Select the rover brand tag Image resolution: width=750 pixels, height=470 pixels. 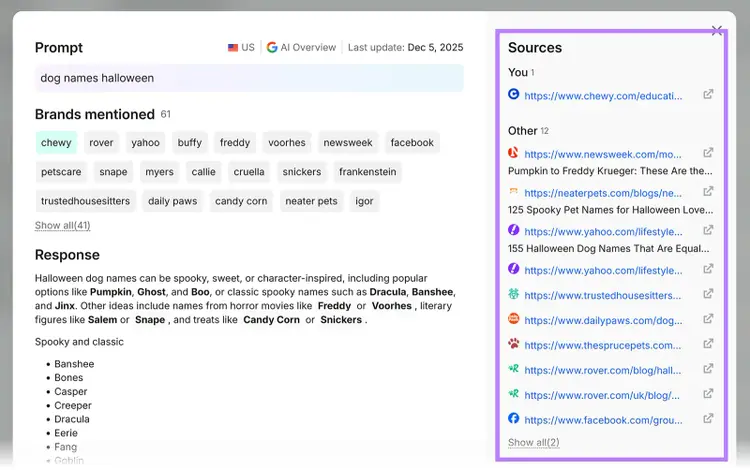pos(101,142)
